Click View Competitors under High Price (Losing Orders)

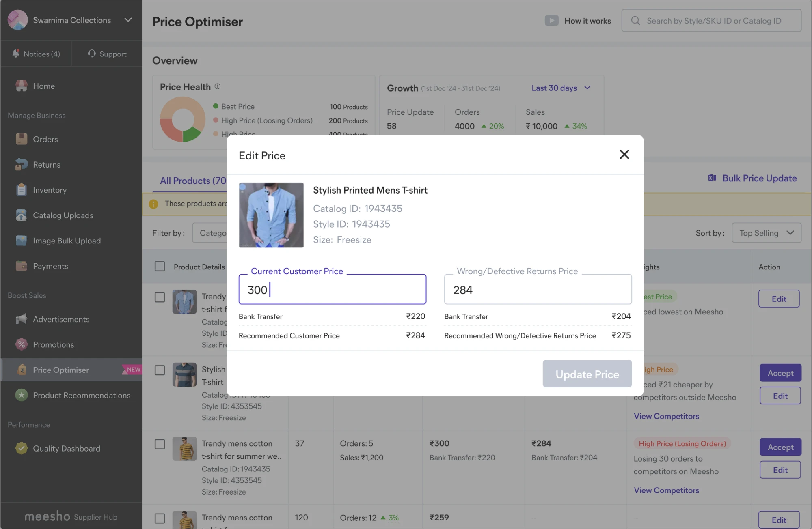666,490
